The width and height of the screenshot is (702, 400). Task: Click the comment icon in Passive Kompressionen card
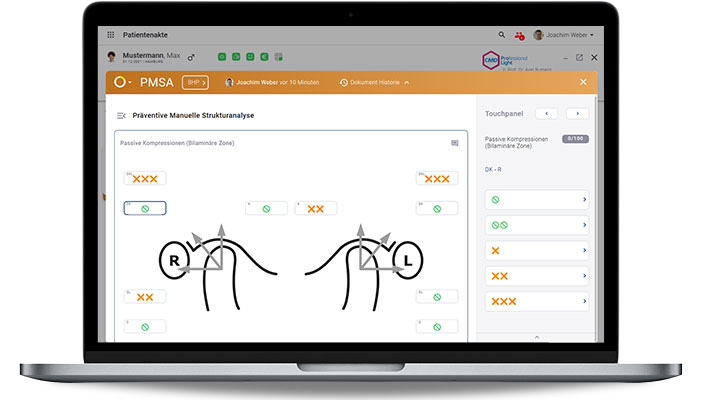tap(455, 143)
